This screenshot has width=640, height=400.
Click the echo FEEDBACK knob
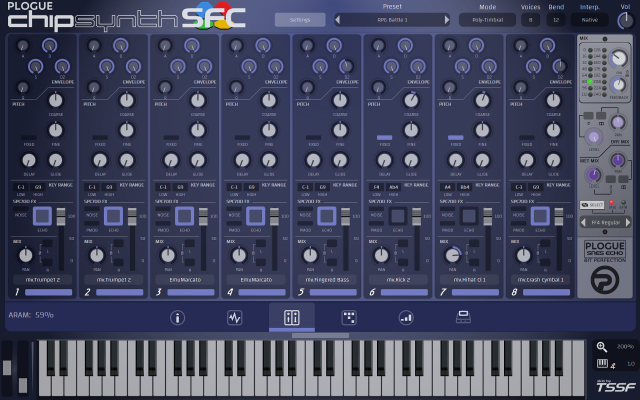pyautogui.click(x=619, y=85)
